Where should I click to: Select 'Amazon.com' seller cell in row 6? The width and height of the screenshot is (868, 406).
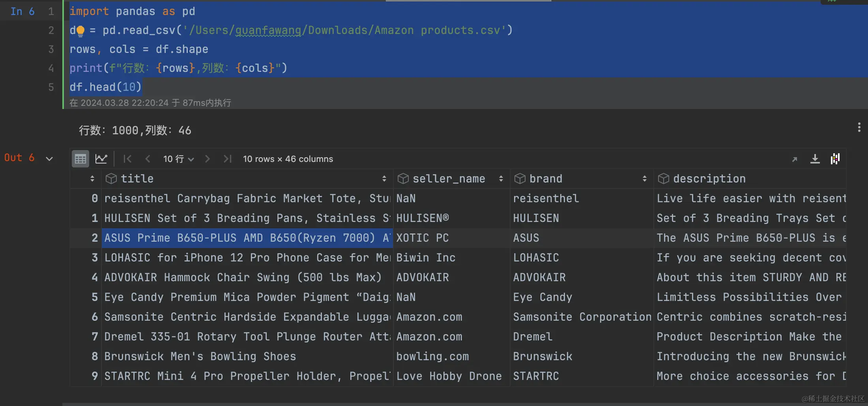[452, 317]
